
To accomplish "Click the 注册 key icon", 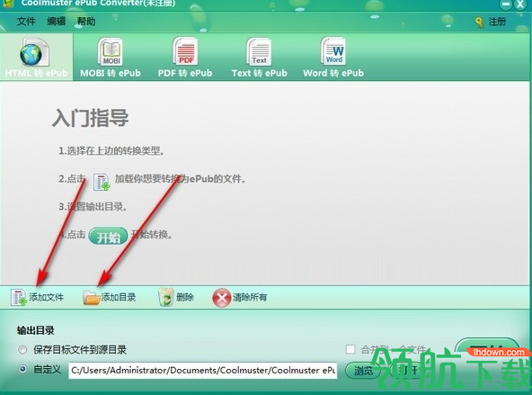I will coord(479,22).
